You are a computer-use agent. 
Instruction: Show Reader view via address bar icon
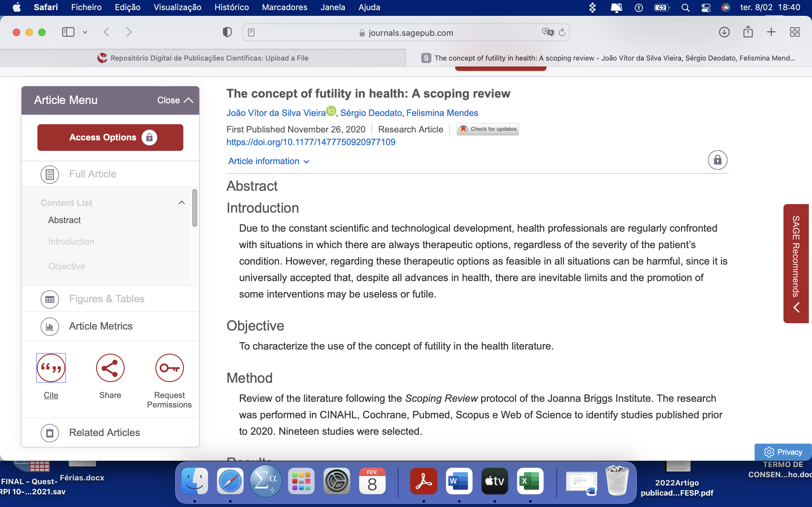[251, 33]
